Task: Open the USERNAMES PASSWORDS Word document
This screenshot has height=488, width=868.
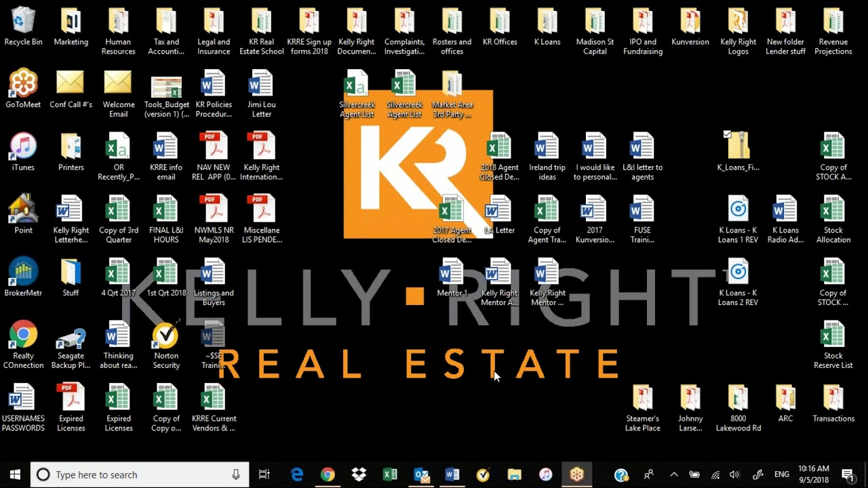Action: click(x=23, y=407)
